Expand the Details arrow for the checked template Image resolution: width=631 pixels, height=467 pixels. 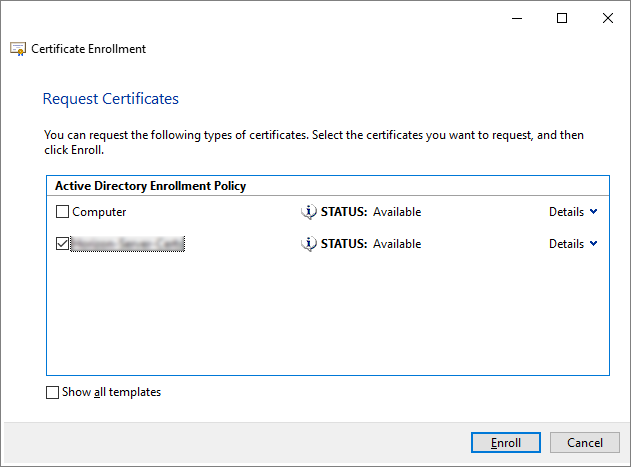594,244
